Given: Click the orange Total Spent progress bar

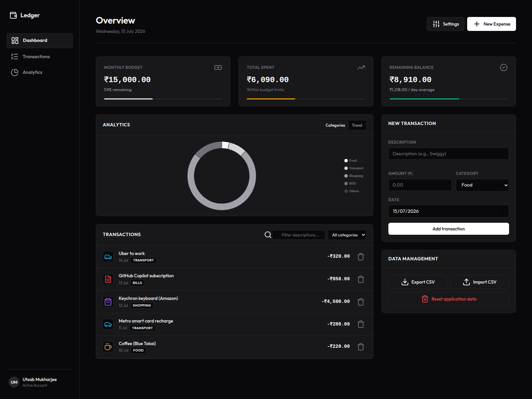Looking at the screenshot, I should (271, 99).
